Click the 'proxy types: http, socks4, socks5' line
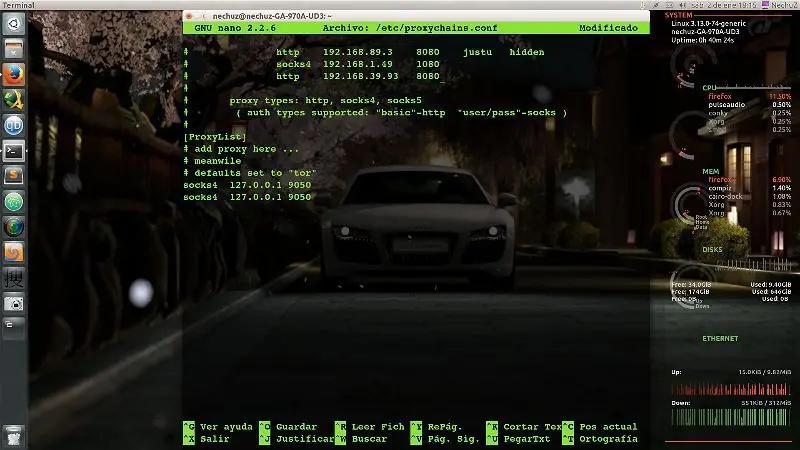Viewport: 800px width, 450px height. (303, 101)
